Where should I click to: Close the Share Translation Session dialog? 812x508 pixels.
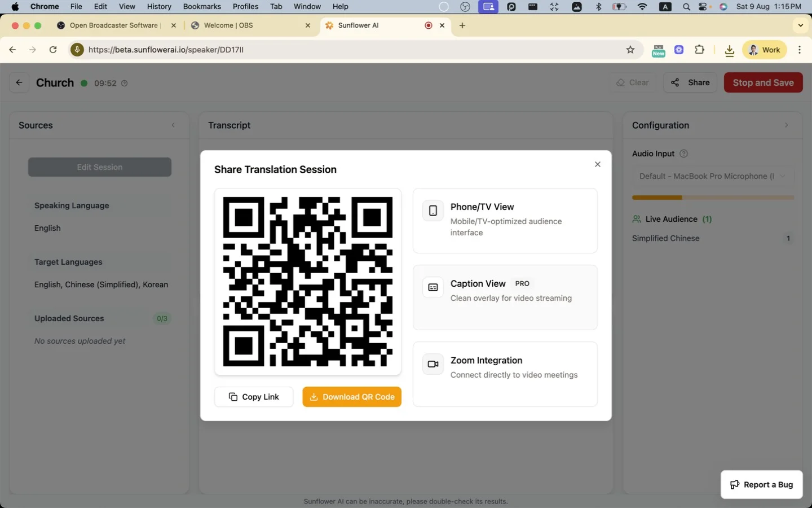tap(598, 164)
